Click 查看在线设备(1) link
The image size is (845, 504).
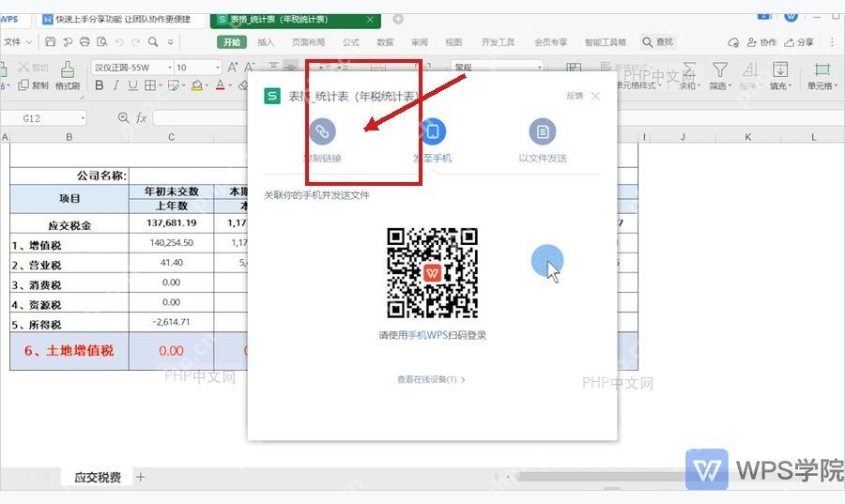point(431,379)
